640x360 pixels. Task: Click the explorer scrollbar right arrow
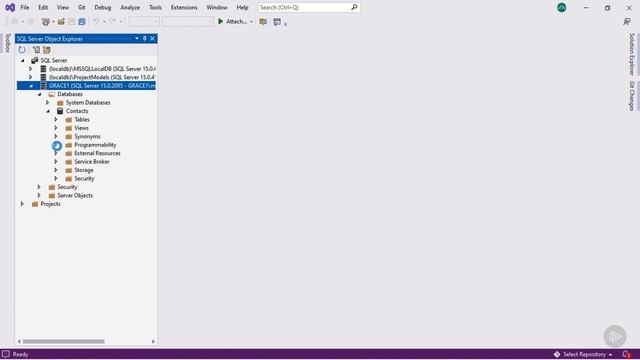153,341
